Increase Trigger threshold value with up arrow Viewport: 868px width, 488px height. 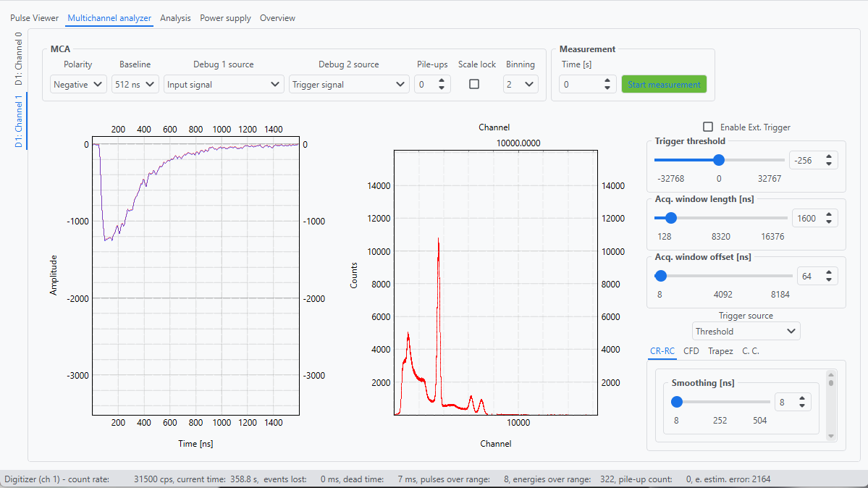pos(830,156)
